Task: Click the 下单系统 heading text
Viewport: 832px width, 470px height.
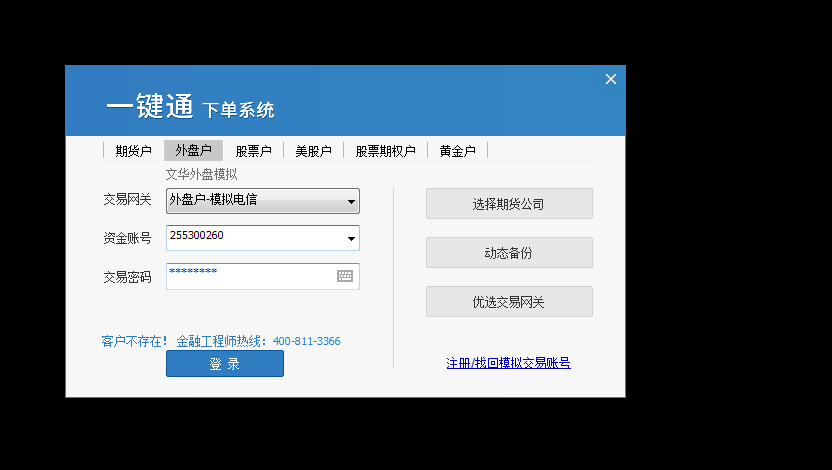Action: pos(238,110)
